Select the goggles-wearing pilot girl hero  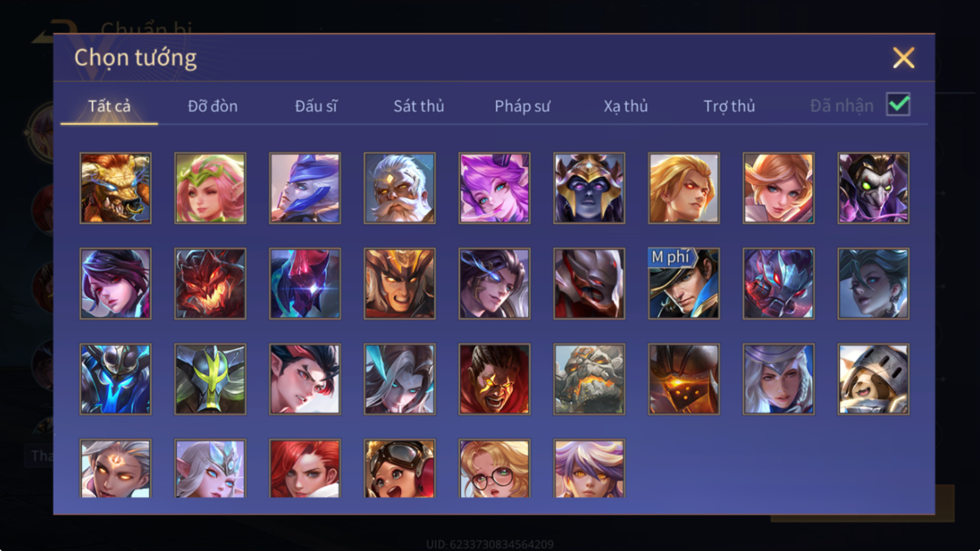pos(400,468)
